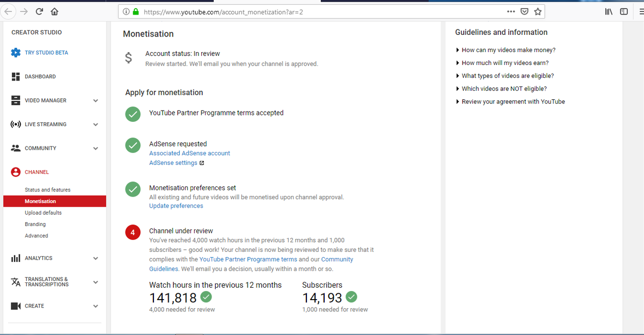The width and height of the screenshot is (644, 335).
Task: Click the green check next to 141,818
Action: 206,297
